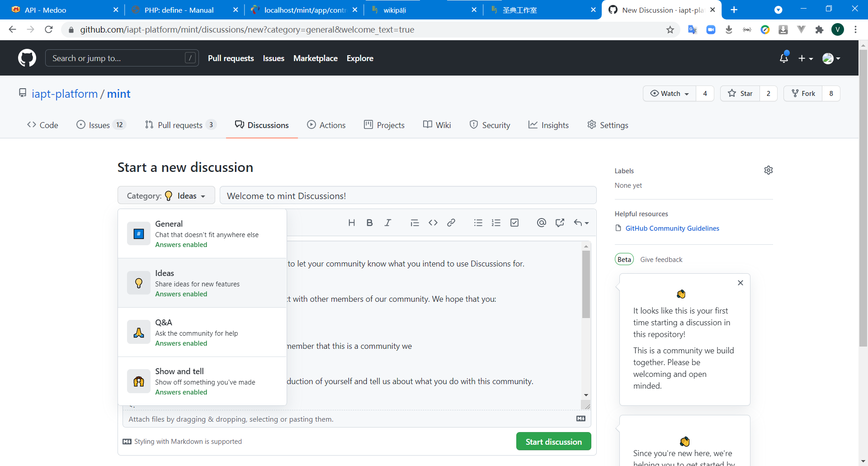Open the repository Settings tab
868x466 pixels.
(608, 125)
